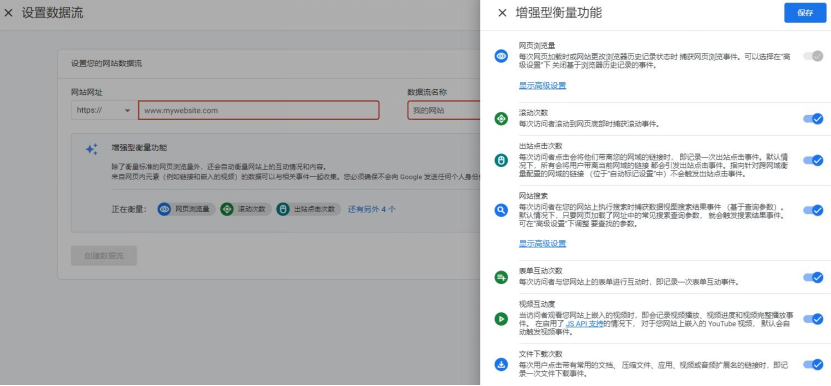Screen dimensions: 831x386
Task: Toggle the 网页浏览量 switch
Action: (x=813, y=56)
